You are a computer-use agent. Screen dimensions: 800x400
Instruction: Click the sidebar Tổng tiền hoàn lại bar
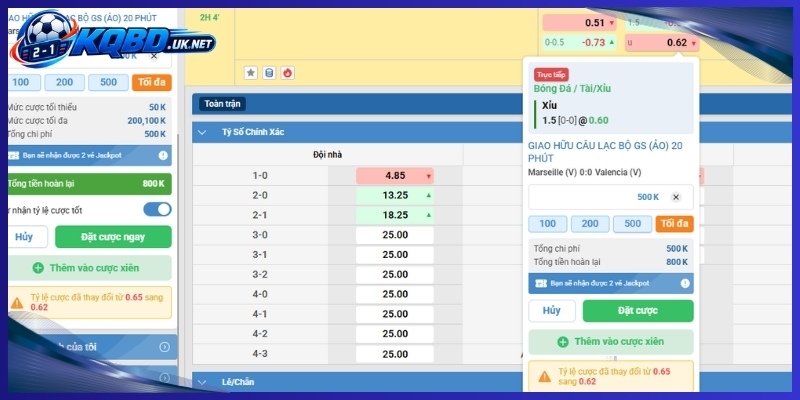point(89,184)
